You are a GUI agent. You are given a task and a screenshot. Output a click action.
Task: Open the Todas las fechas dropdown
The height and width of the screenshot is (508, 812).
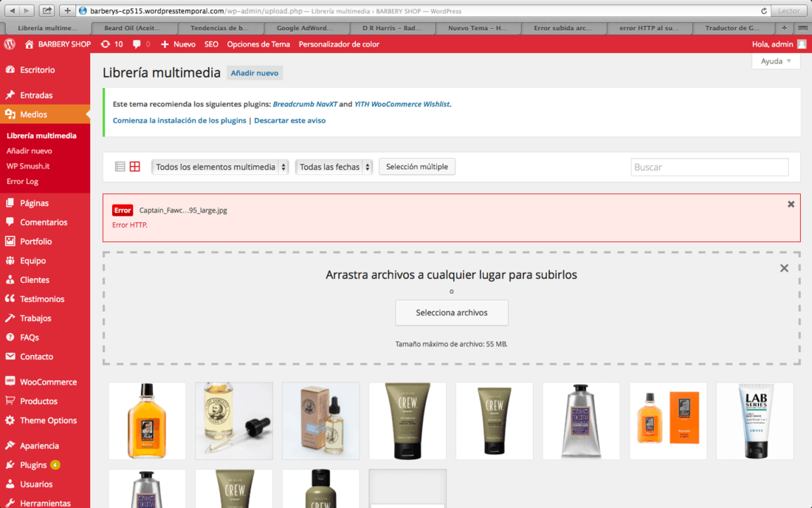click(334, 167)
